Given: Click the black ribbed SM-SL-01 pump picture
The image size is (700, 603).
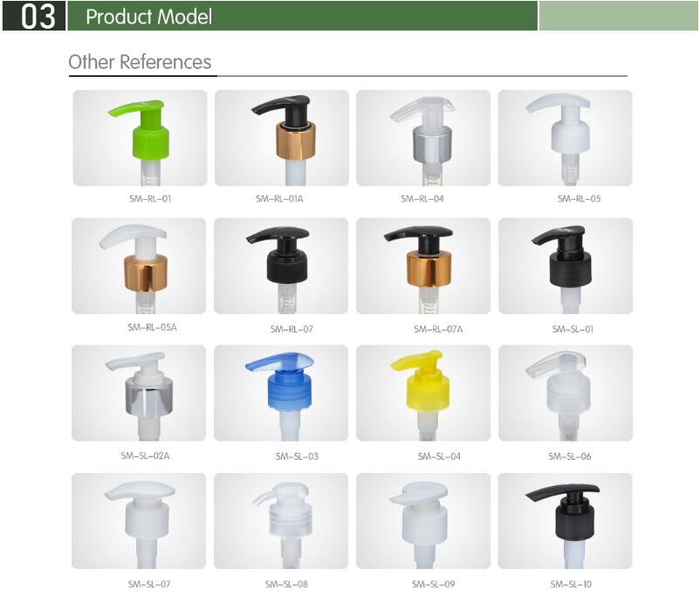Looking at the screenshot, I should pos(566,266).
